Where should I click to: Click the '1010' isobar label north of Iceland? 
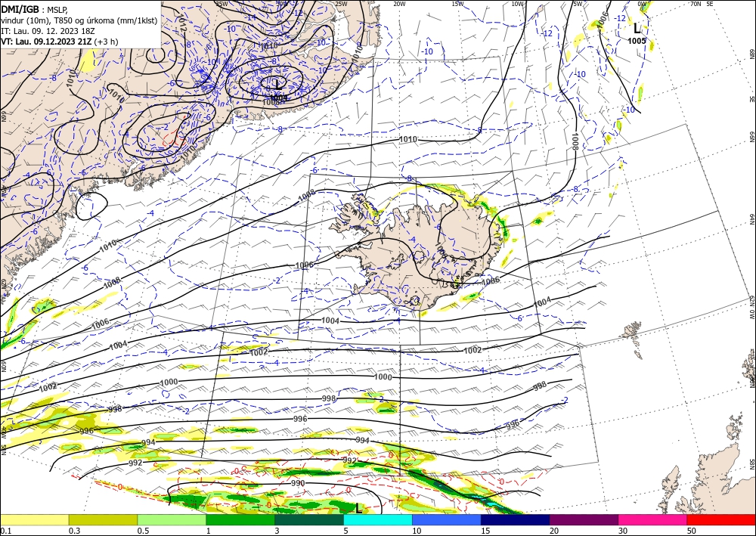click(408, 139)
